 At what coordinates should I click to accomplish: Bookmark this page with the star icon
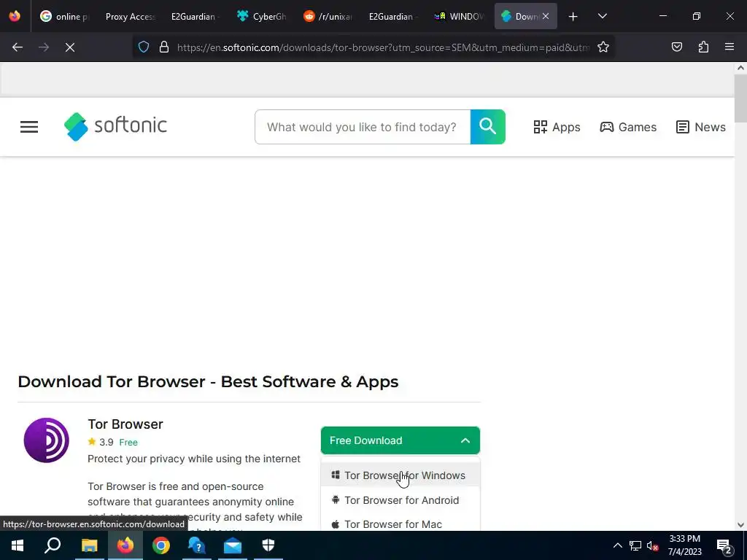click(x=603, y=47)
